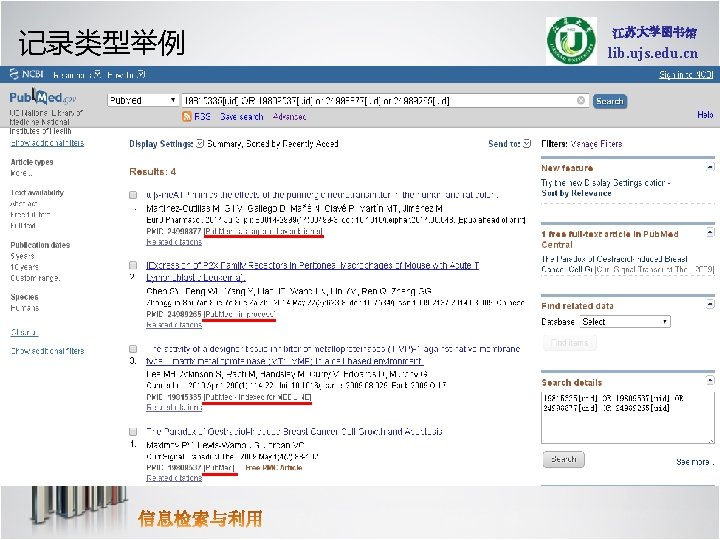Click the Clear all filters link
The image size is (720, 540).
[x=24, y=332]
